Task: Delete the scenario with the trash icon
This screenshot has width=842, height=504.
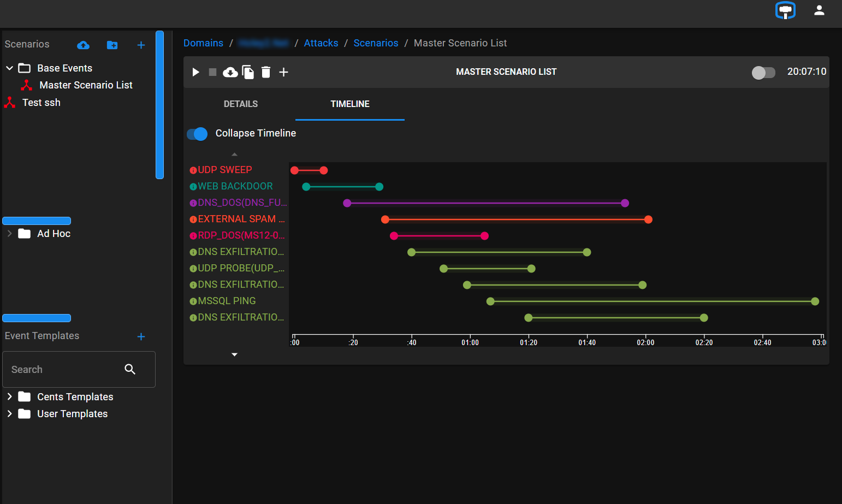Action: coord(266,72)
